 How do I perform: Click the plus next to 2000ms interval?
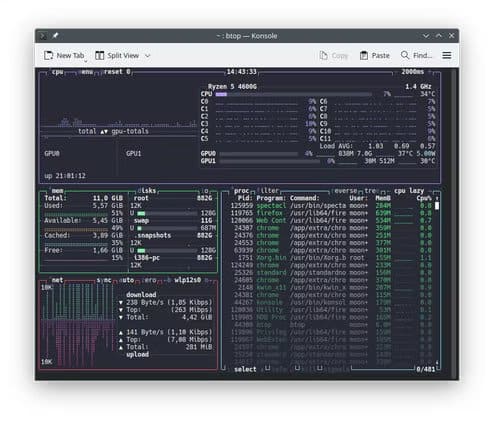click(430, 72)
